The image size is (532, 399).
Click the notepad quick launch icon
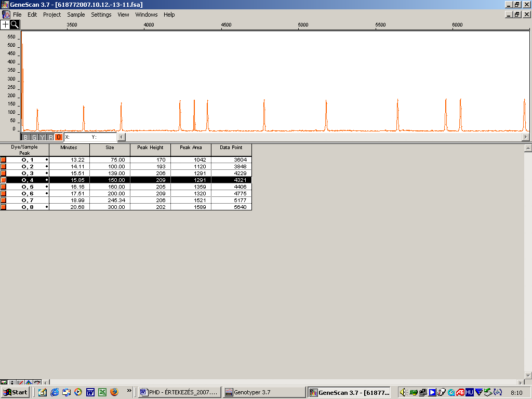[x=43, y=393]
